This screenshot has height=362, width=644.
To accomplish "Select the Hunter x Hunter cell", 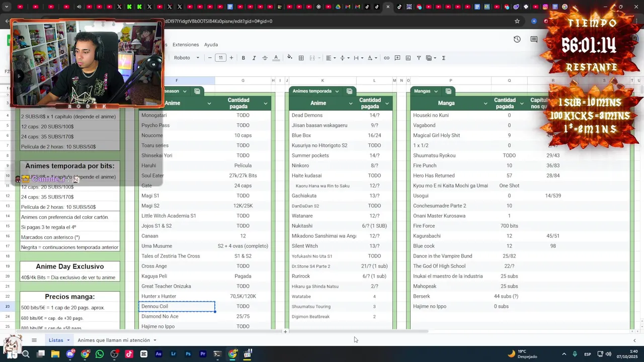I will point(177,296).
